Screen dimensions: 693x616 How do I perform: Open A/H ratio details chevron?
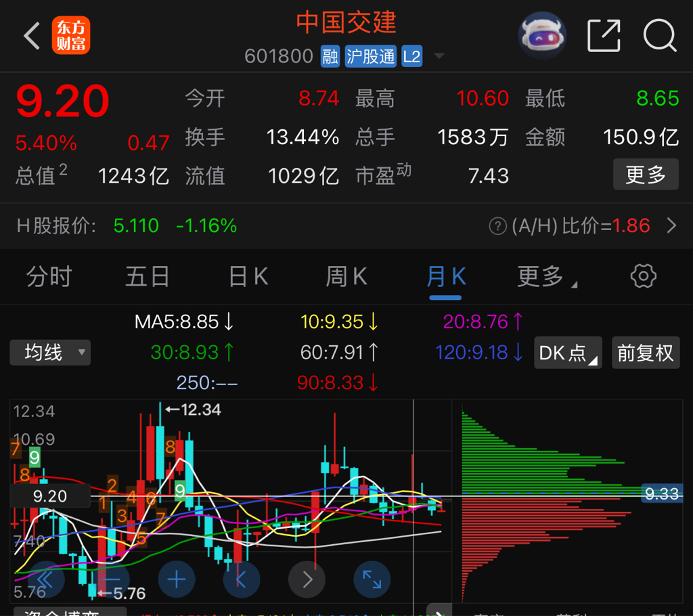click(x=671, y=225)
